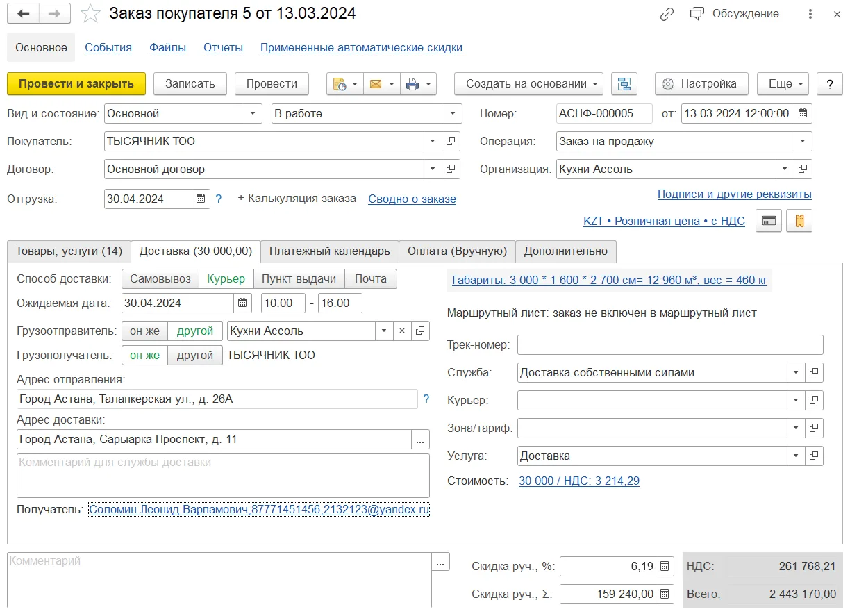This screenshot has height=616, width=850.
Task: Open help with the question mark button
Action: click(x=829, y=84)
